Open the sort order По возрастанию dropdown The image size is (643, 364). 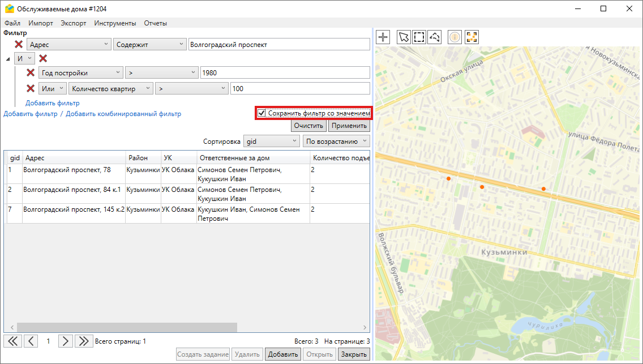(336, 141)
